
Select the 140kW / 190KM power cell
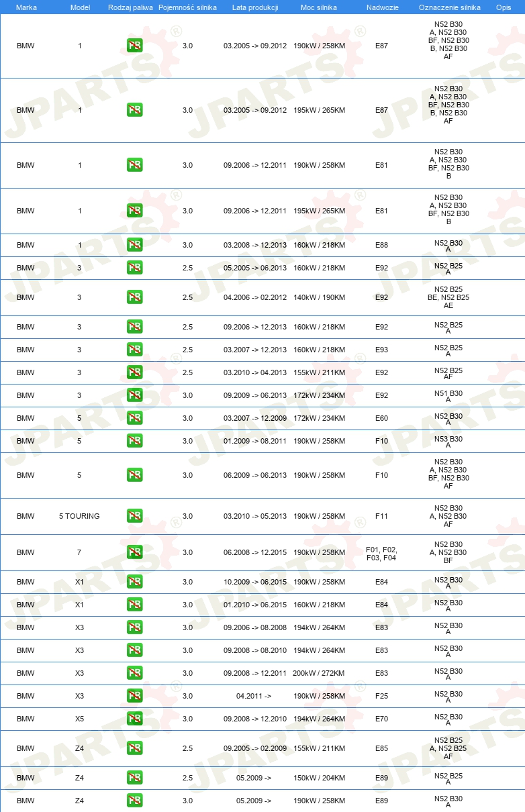[x=319, y=297]
